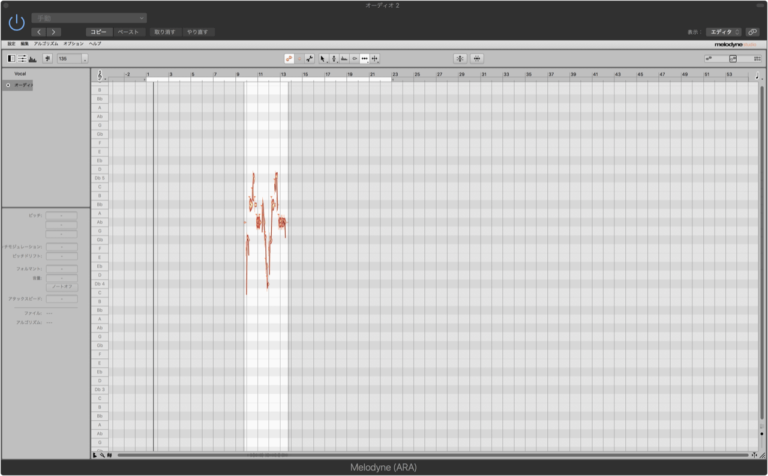Click the ピッチ value field in inspector
This screenshot has width=768, height=476.
click(61, 215)
